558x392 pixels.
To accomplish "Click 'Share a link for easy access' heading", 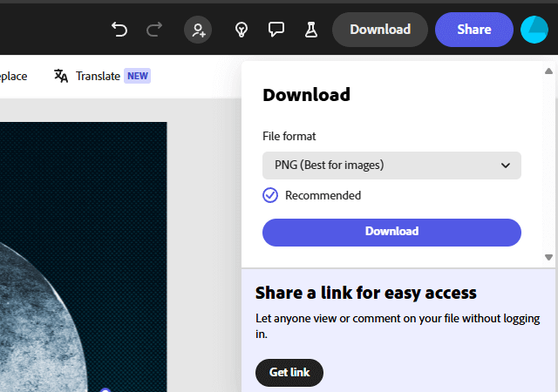I will 366,293.
